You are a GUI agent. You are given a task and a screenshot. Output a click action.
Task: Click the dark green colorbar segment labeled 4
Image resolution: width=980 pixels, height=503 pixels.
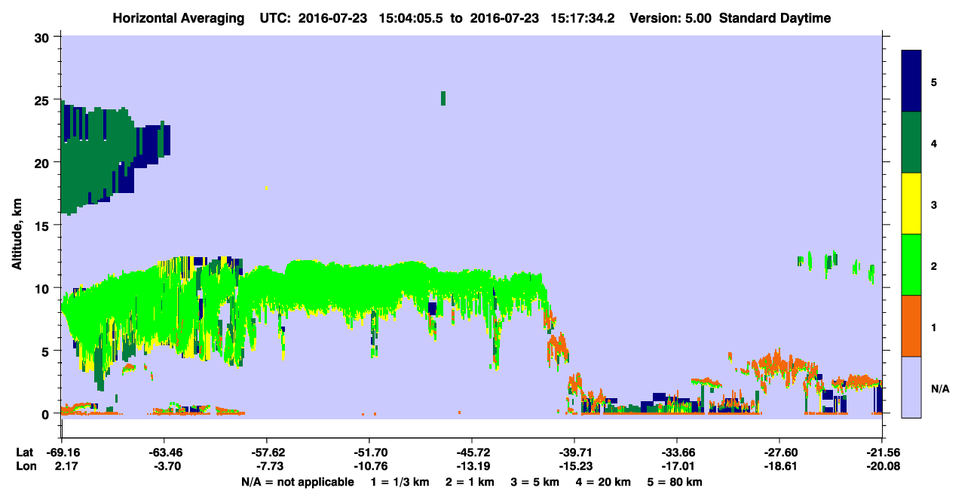coord(911,143)
